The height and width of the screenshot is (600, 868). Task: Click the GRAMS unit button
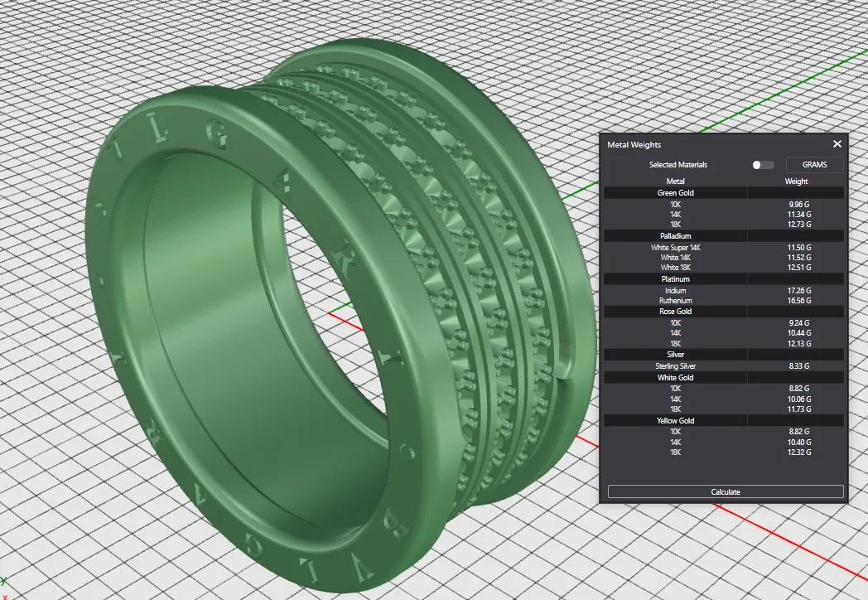[x=814, y=165]
